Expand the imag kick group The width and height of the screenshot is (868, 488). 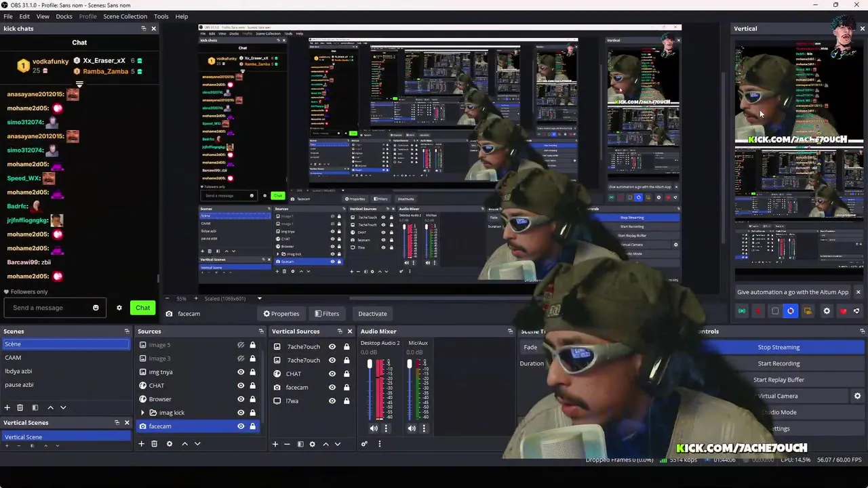click(x=142, y=413)
